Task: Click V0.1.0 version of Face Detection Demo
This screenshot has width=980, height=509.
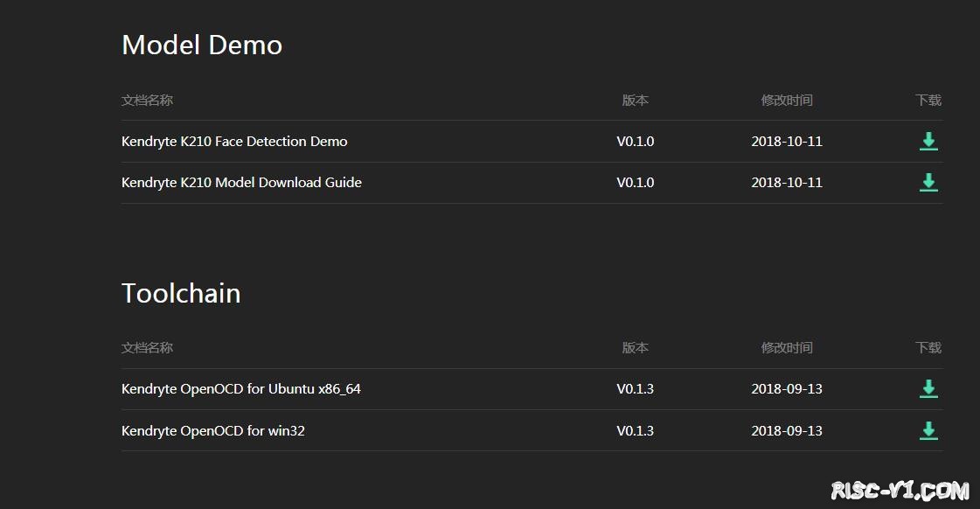Action: pos(635,141)
